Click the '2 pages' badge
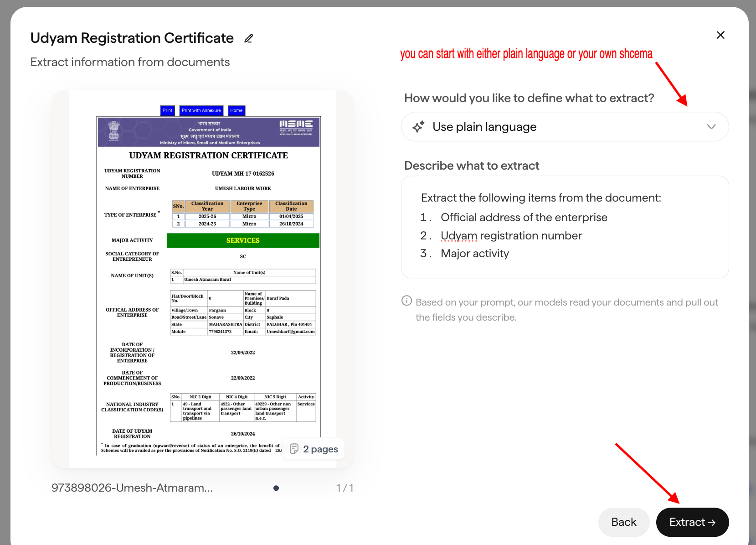756x545 pixels. tap(314, 449)
